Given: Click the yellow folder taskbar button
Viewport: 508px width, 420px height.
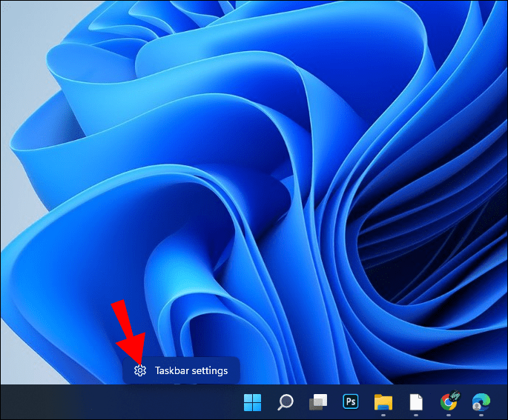Looking at the screenshot, I should point(383,402).
